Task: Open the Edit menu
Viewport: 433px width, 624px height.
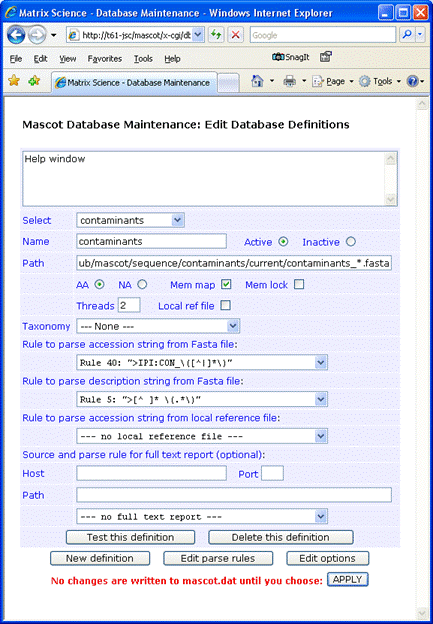Action: click(41, 59)
